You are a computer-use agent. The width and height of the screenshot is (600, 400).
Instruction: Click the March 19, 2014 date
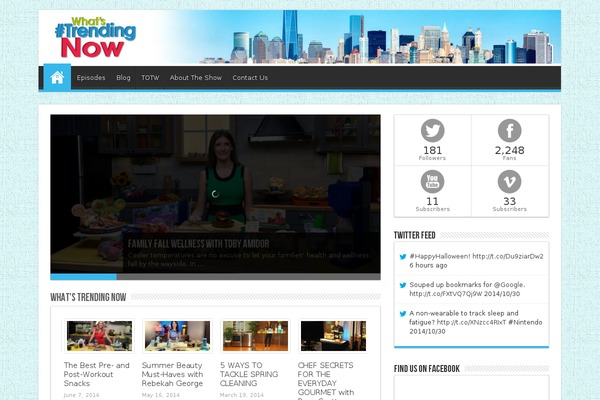(242, 395)
